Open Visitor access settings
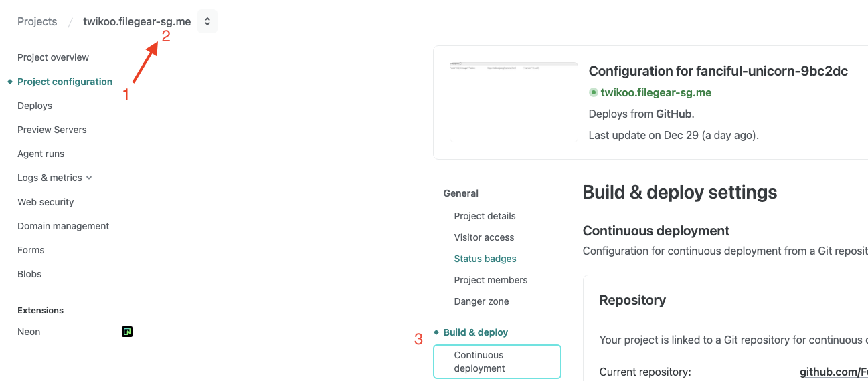Viewport: 868px width, 381px height. pos(484,237)
